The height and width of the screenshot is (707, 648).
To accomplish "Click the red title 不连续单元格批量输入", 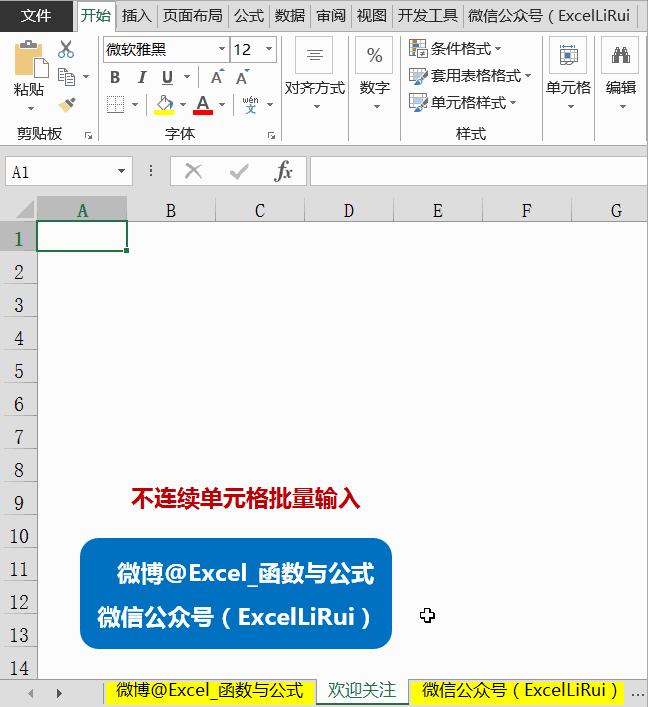I will point(245,499).
